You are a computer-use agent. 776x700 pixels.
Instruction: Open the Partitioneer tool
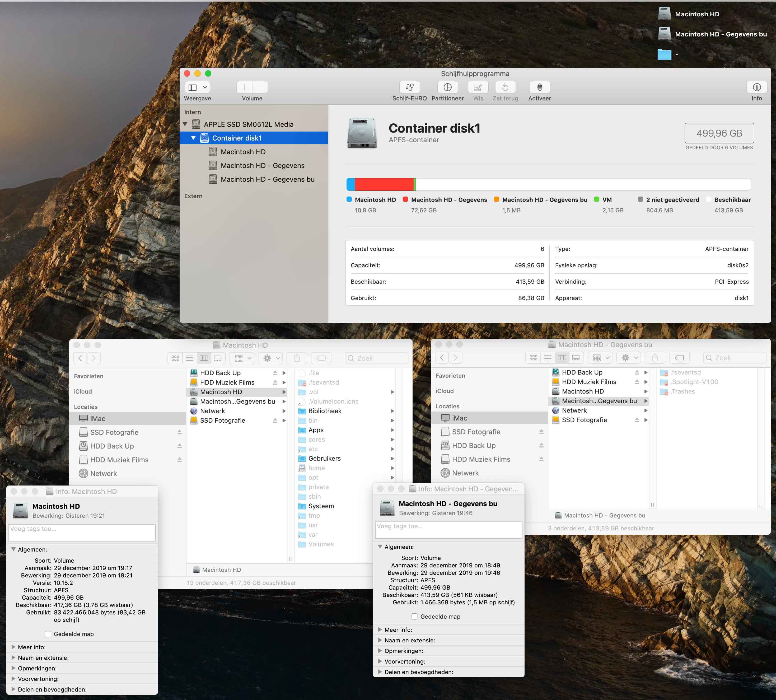click(447, 87)
